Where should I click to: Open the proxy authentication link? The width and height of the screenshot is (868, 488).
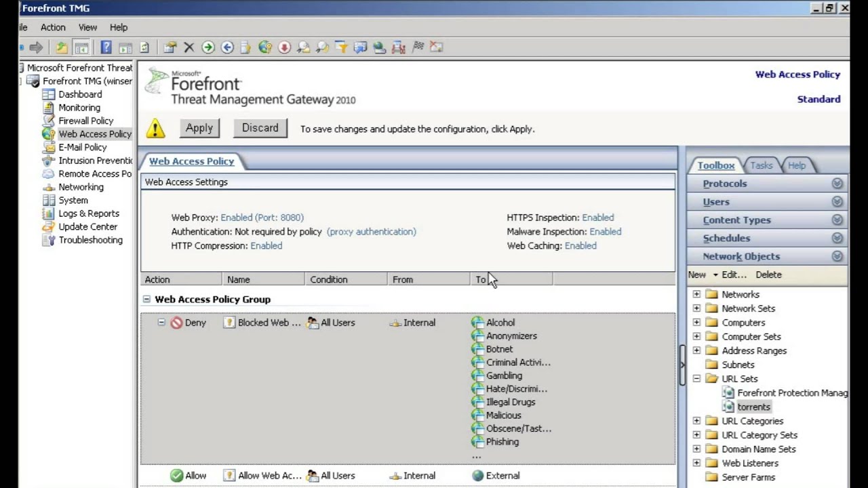(372, 232)
